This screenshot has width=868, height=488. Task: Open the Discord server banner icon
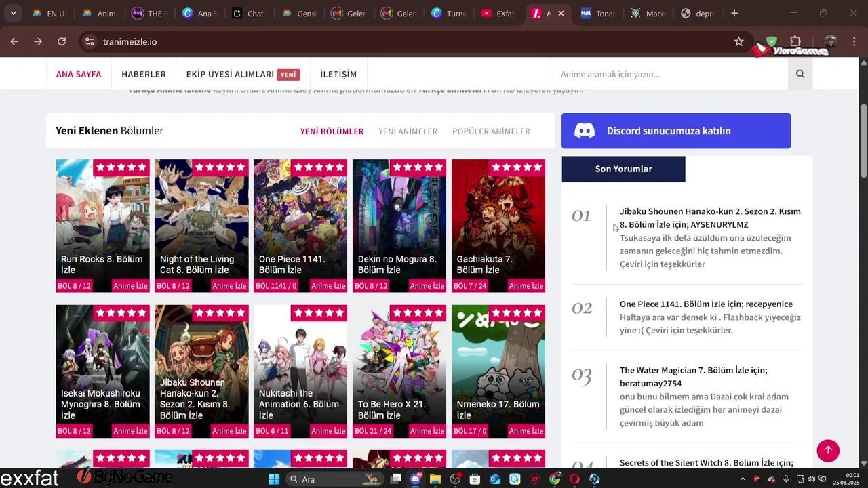click(585, 131)
